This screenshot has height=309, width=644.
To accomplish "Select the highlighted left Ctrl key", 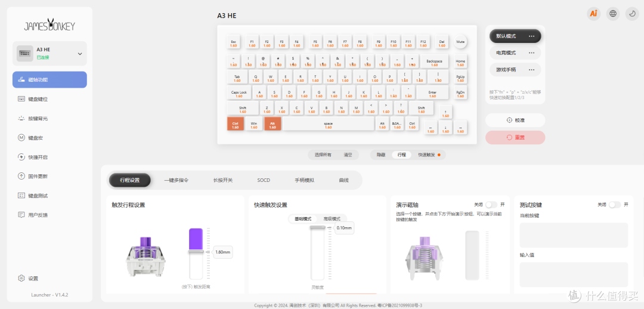I will point(236,124).
